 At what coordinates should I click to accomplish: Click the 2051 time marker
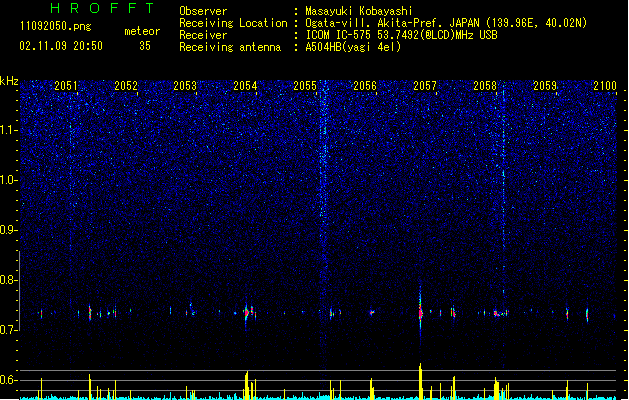[x=66, y=86]
